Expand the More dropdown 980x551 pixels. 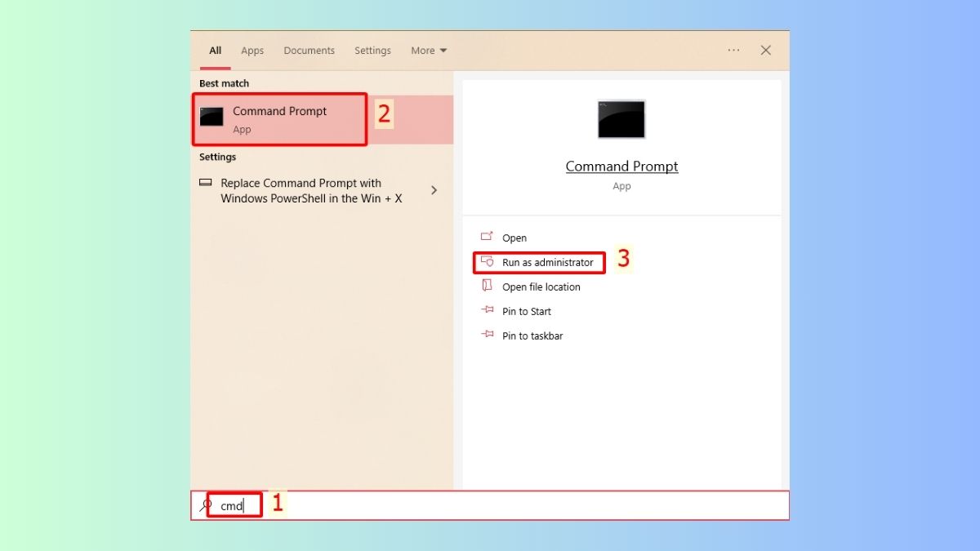tap(429, 51)
